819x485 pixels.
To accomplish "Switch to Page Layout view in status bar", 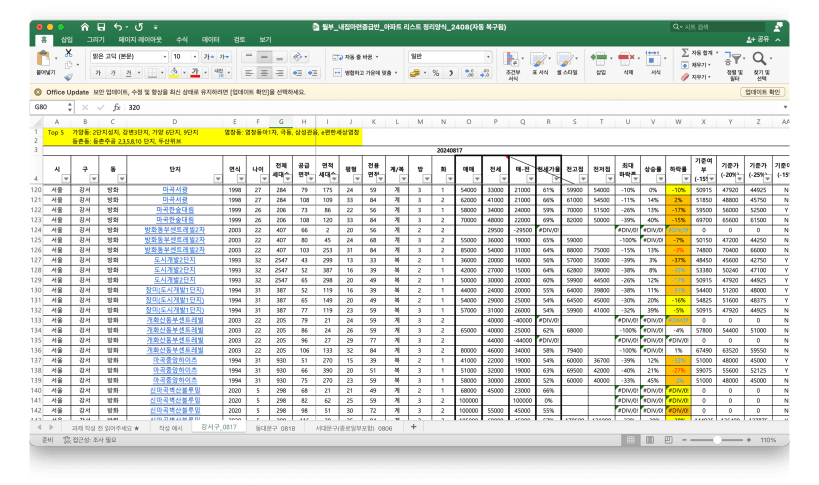I will click(650, 440).
